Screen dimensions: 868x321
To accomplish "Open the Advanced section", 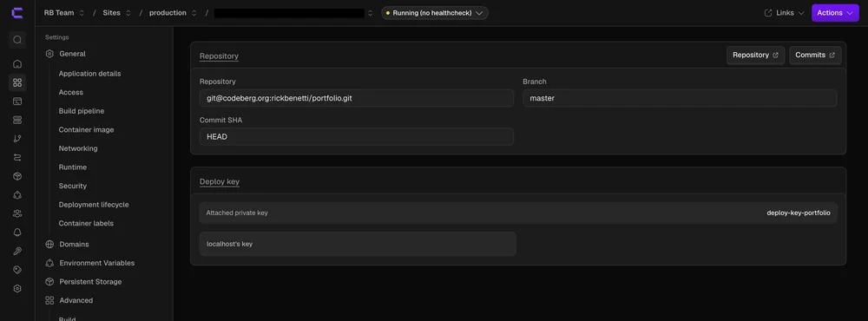I will 76,300.
